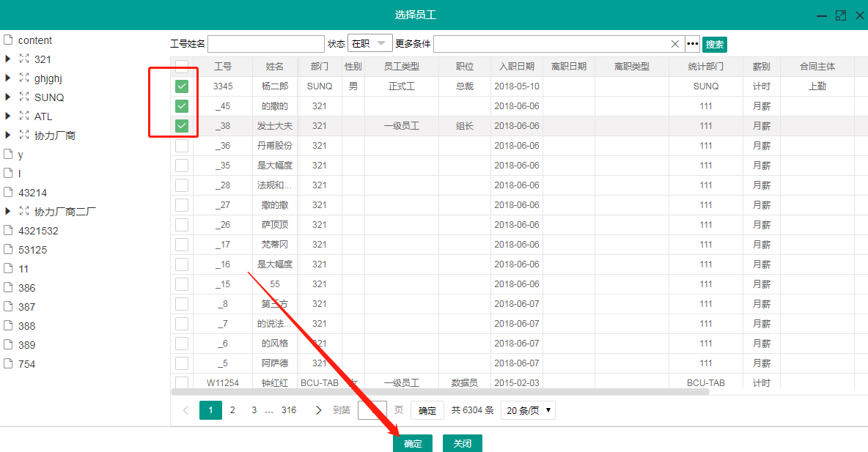The image size is (868, 452).
Task: Open more conditions via three-dots icon
Action: pyautogui.click(x=693, y=44)
